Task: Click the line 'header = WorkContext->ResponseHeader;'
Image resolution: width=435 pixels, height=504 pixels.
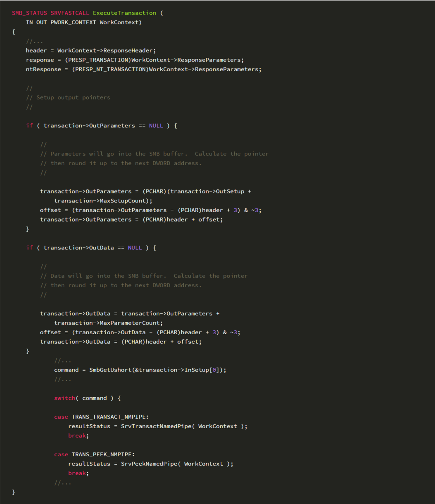Action: [91, 50]
